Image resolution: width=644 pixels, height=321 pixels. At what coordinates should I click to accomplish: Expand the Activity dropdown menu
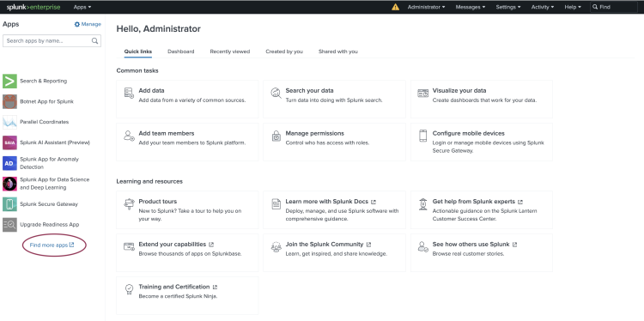point(543,7)
